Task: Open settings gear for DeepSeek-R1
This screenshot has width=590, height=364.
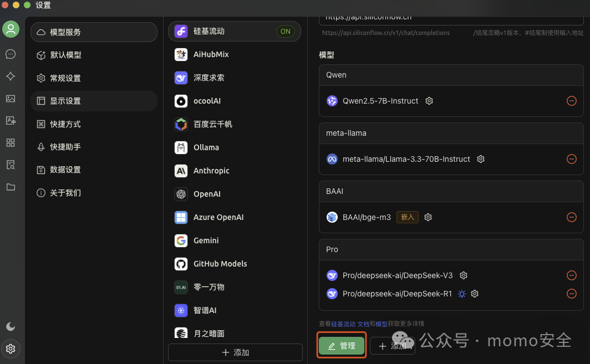Action: point(475,294)
